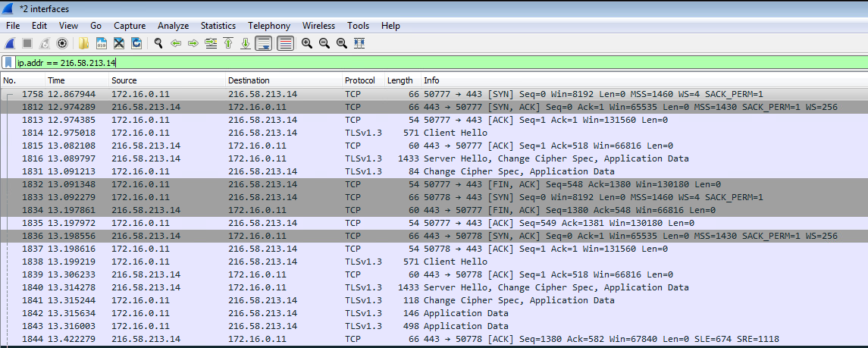The image size is (868, 348).
Task: Go back in packet history arrow
Action: coord(176,43)
